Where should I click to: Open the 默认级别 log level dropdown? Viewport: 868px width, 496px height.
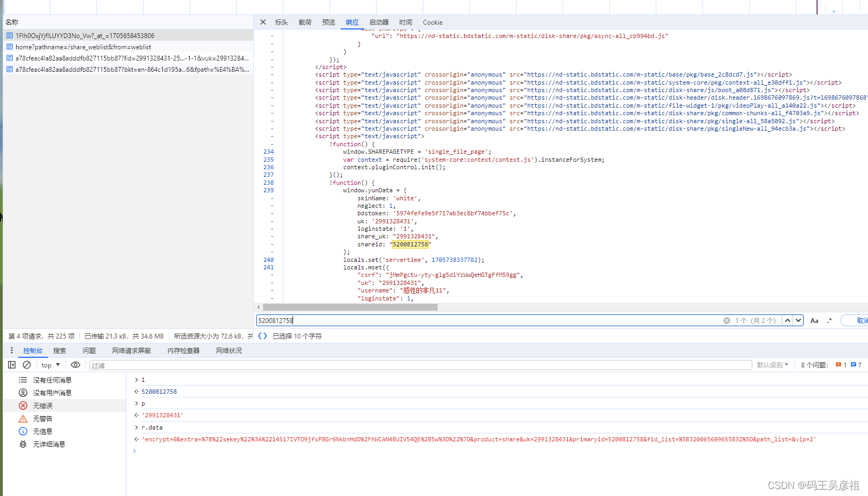click(773, 365)
